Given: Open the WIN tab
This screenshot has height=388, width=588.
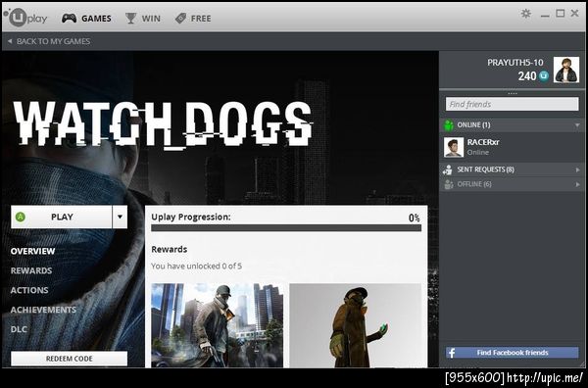Looking at the screenshot, I should point(143,18).
